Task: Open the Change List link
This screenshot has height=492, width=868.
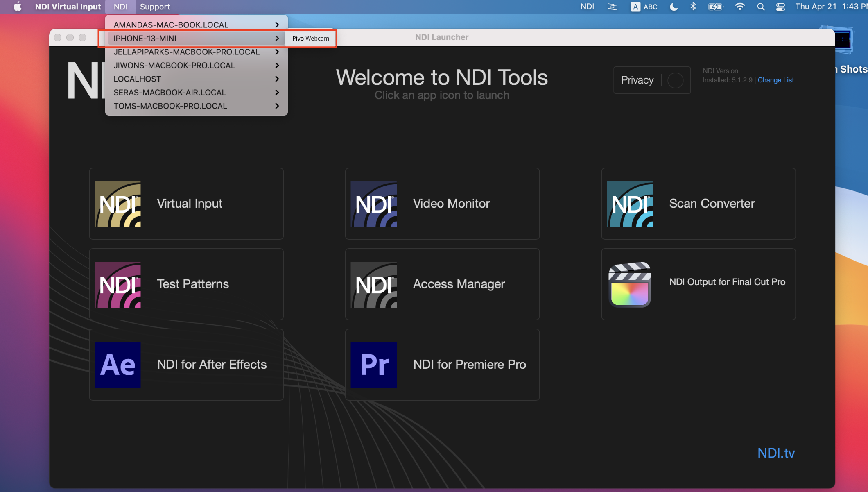Action: coord(775,80)
